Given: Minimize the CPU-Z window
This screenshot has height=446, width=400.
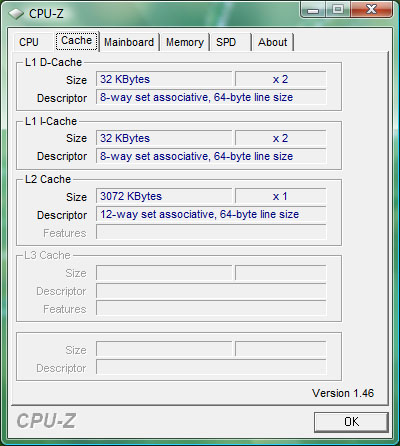Looking at the screenshot, I should click(313, 10).
